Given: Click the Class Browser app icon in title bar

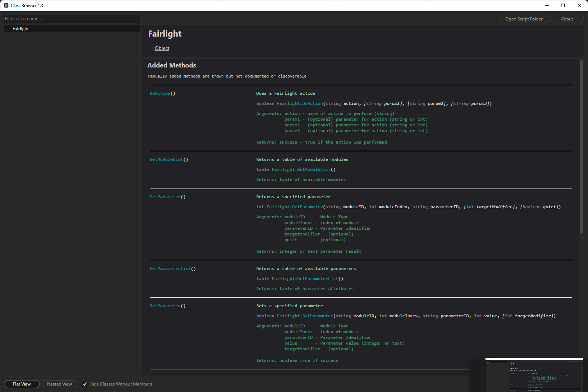Looking at the screenshot, I should (6, 5).
